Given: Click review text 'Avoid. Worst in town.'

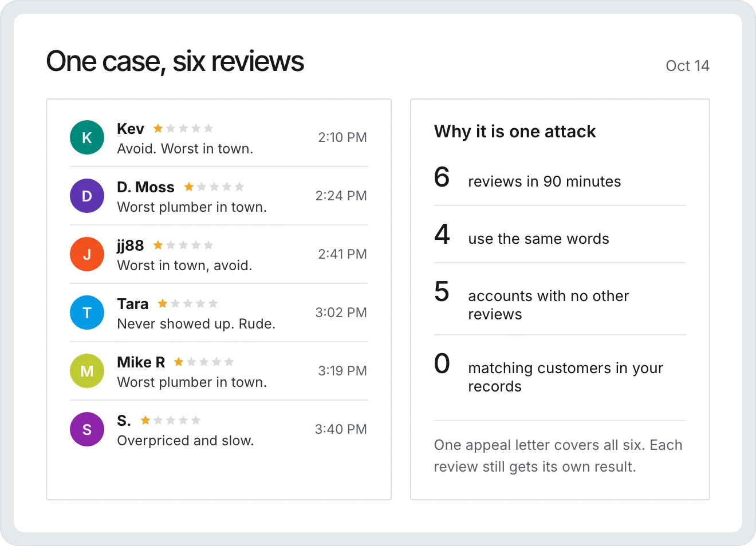Looking at the screenshot, I should click(x=185, y=149).
